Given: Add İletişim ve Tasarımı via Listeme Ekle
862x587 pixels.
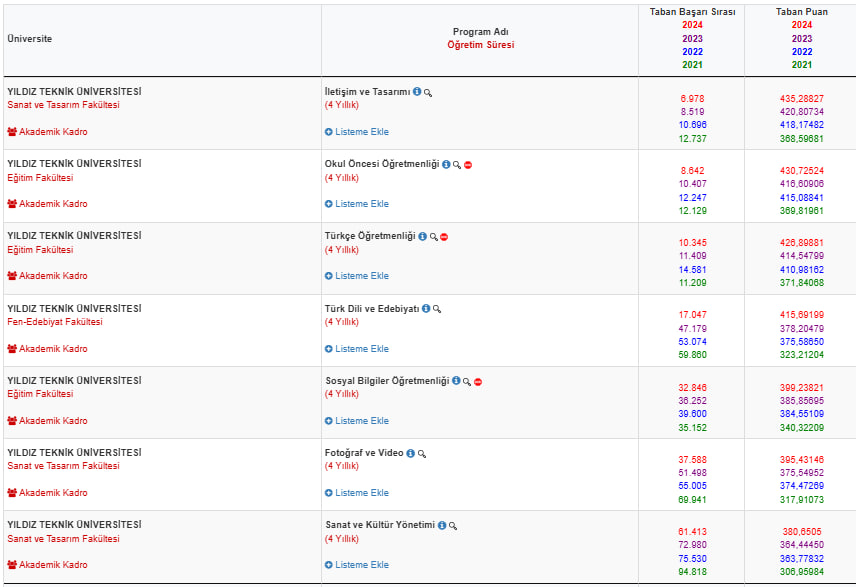Looking at the screenshot, I should (x=357, y=132).
